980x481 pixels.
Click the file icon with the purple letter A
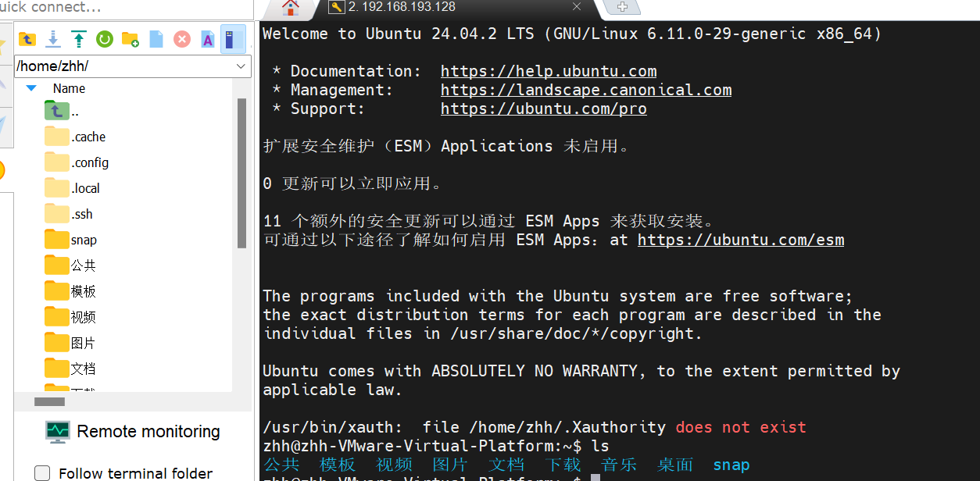tap(208, 39)
